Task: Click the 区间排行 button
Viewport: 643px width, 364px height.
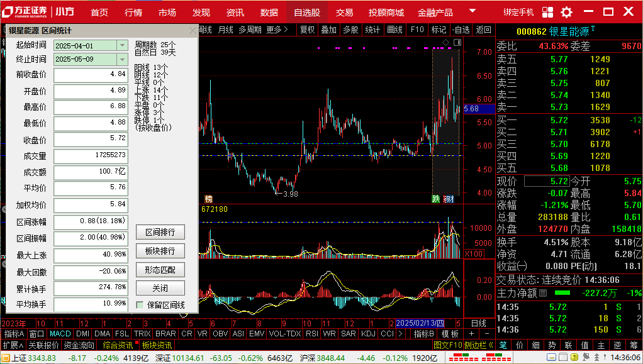Action: pyautogui.click(x=160, y=233)
